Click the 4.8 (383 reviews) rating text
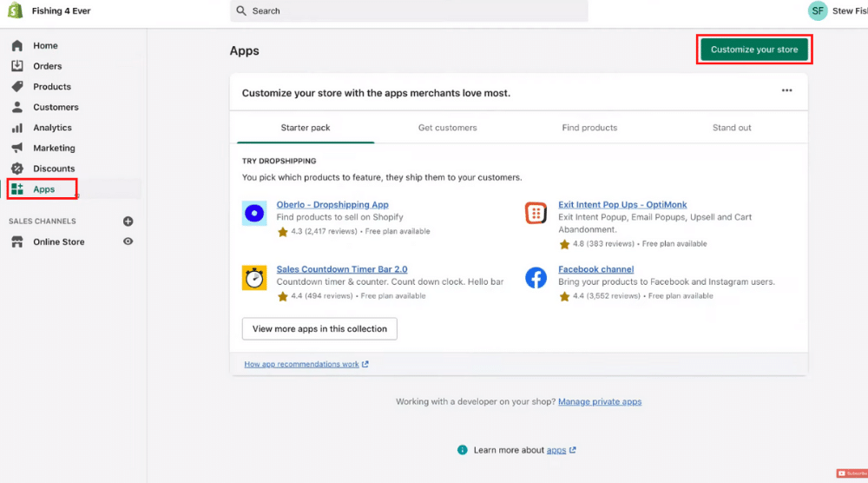The height and width of the screenshot is (483, 868). point(603,244)
